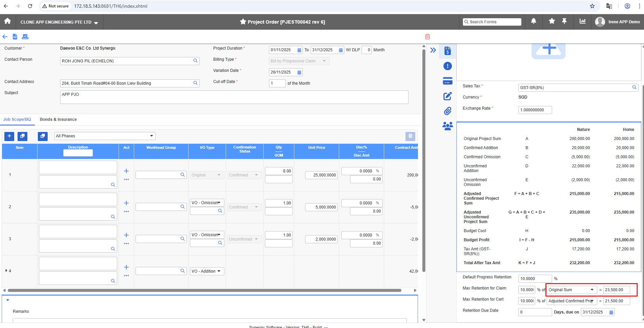644x328 pixels.
Task: Click the blue exclamation info icon
Action: (447, 66)
